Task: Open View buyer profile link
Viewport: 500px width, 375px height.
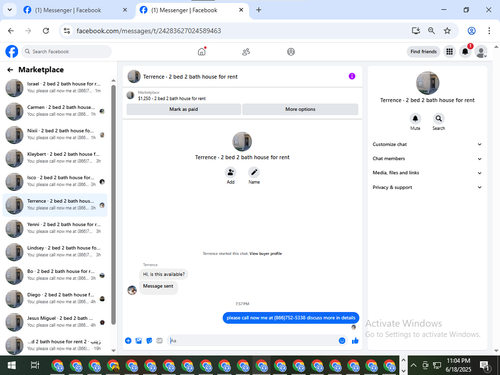Action: point(266,254)
